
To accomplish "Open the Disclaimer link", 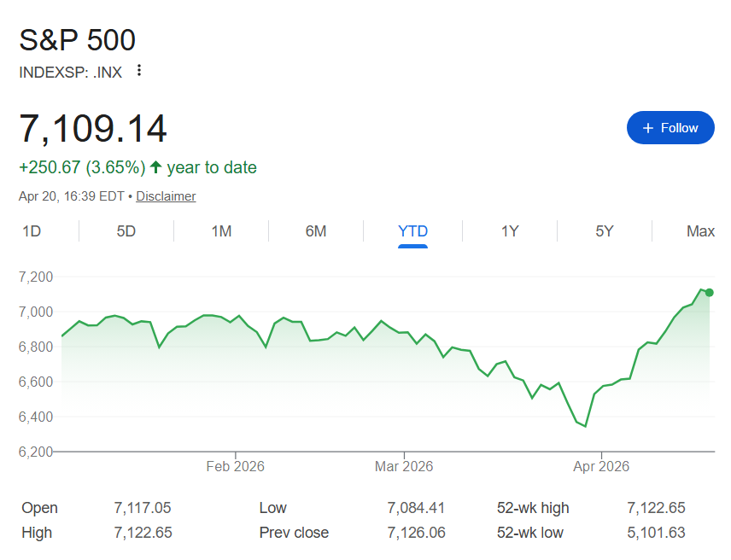I will click(x=166, y=196).
